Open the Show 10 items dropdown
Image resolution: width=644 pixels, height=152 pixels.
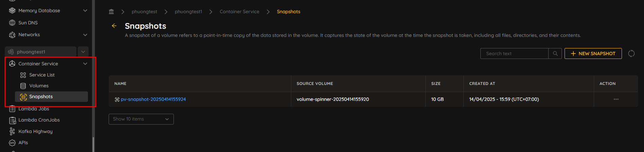(x=141, y=119)
